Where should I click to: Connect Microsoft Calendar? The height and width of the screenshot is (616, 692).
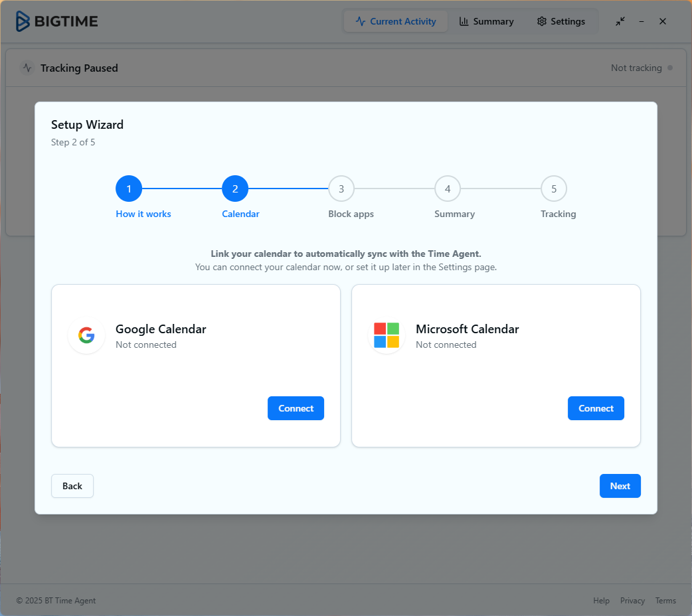pyautogui.click(x=596, y=408)
